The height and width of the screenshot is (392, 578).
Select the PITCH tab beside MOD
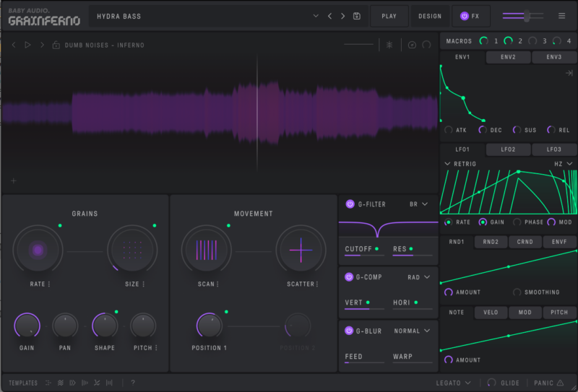click(559, 312)
